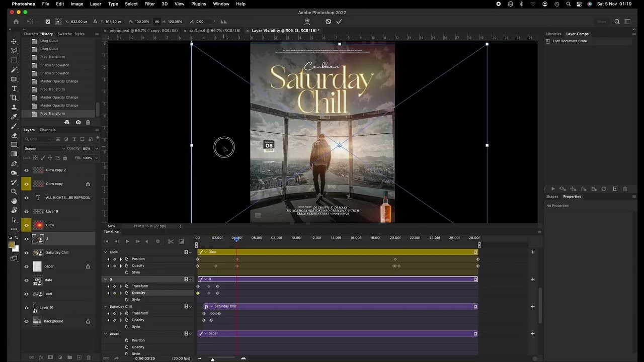Hide the Saturday Chill layer
The height and width of the screenshot is (362, 644).
pyautogui.click(x=26, y=253)
